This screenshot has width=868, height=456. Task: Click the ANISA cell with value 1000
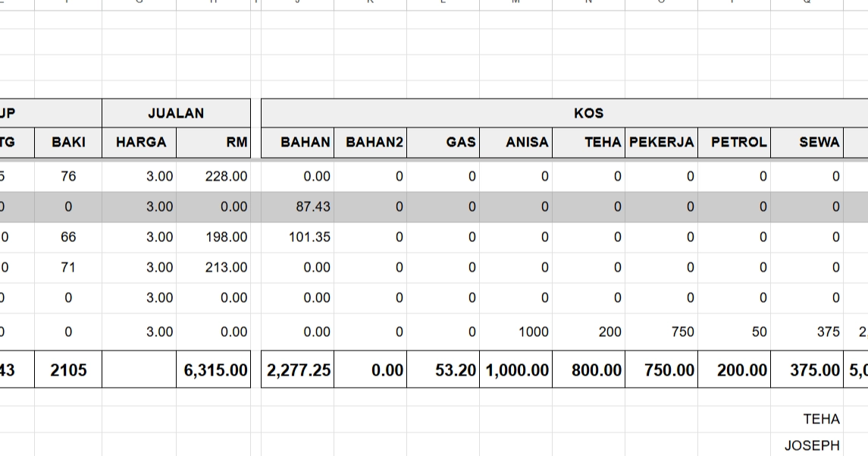pos(516,332)
